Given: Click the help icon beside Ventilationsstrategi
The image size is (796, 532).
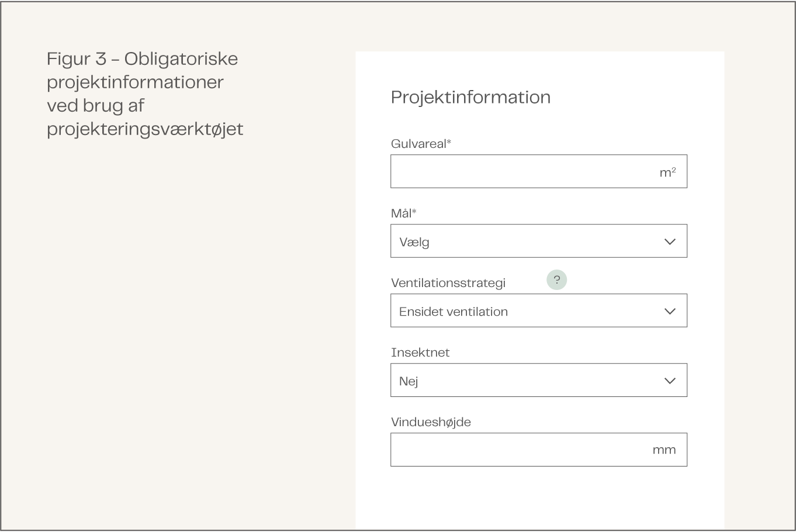Looking at the screenshot, I should point(556,280).
